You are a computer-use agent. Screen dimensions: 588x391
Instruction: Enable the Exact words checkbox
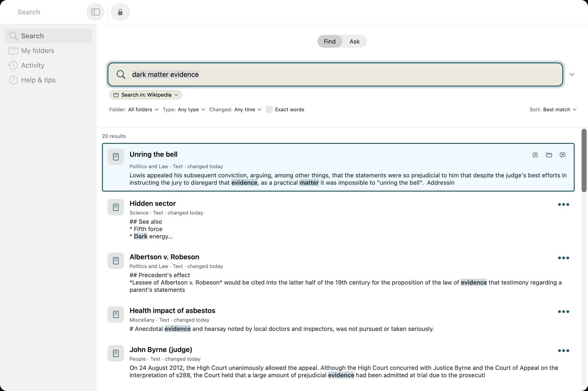point(269,109)
